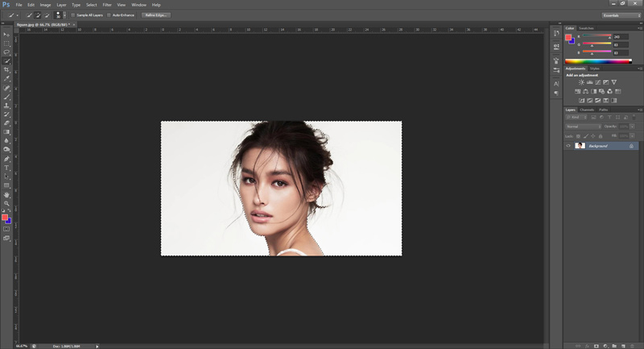Open the layer Kind filter dropdown
The height and width of the screenshot is (349, 644).
pyautogui.click(x=577, y=118)
